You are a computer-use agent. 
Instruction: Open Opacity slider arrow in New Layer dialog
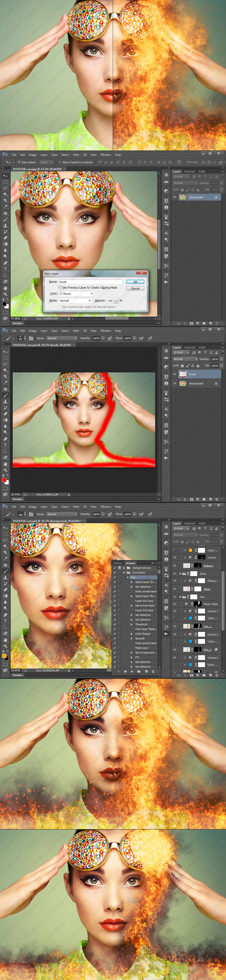(x=116, y=301)
